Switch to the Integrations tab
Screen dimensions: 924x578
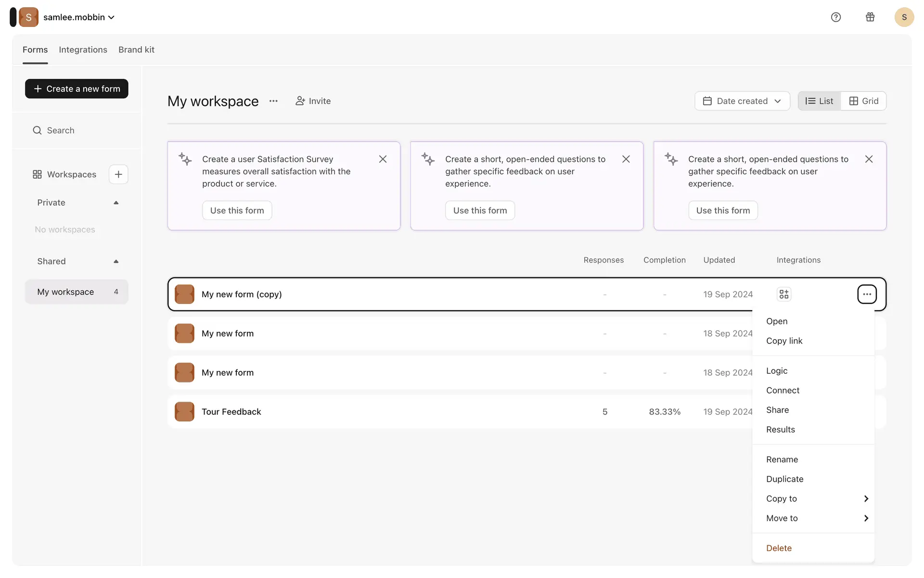[83, 50]
